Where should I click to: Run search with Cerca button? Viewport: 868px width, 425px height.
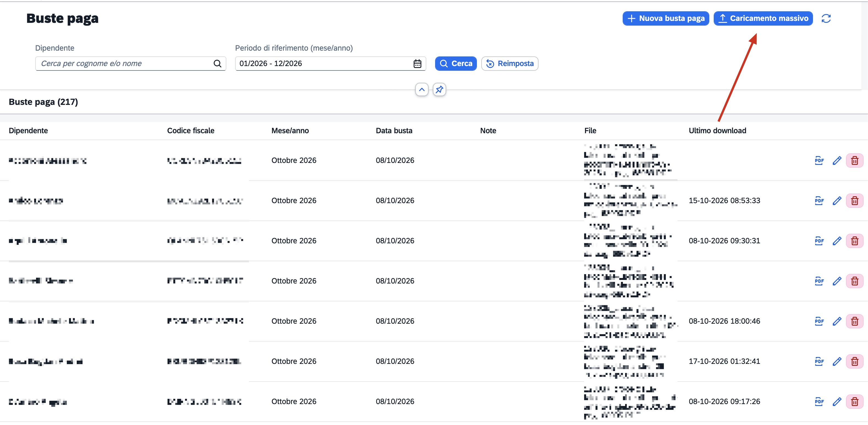click(455, 63)
